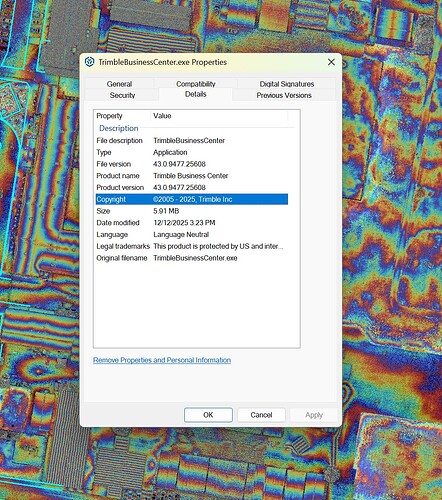
Task: Click the value 12/12/2025 3:23 PM
Action: click(x=184, y=223)
